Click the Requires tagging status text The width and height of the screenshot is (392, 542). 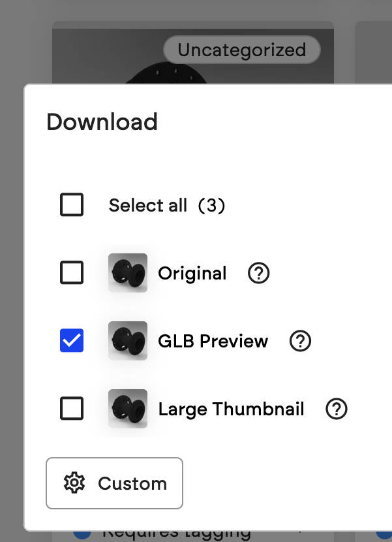point(177,535)
